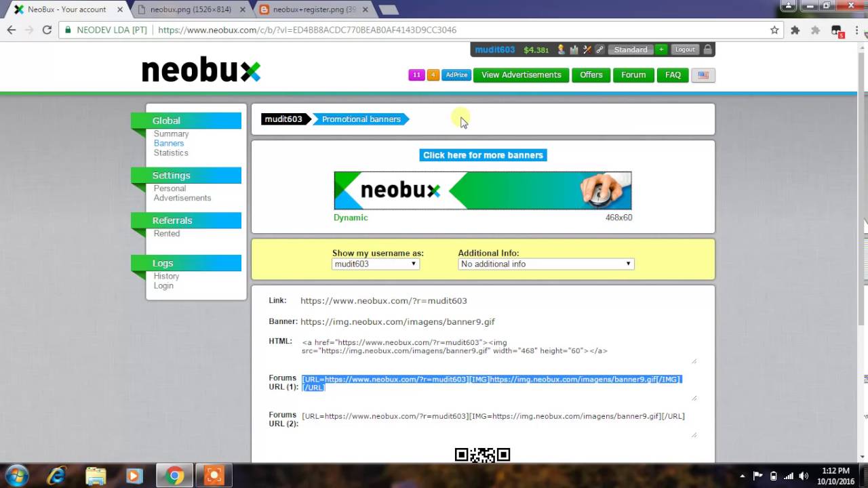
Task: Click the View Advertisements button
Action: pyautogui.click(x=521, y=75)
